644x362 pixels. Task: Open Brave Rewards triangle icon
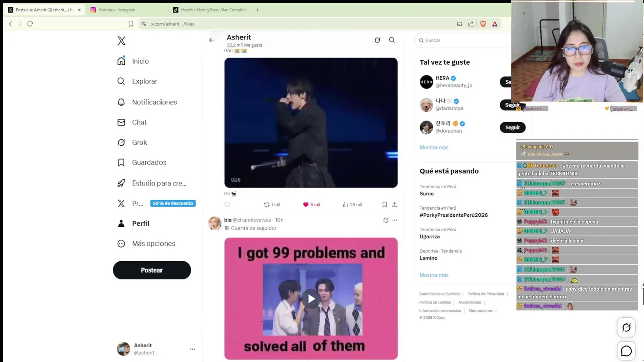coord(495,24)
